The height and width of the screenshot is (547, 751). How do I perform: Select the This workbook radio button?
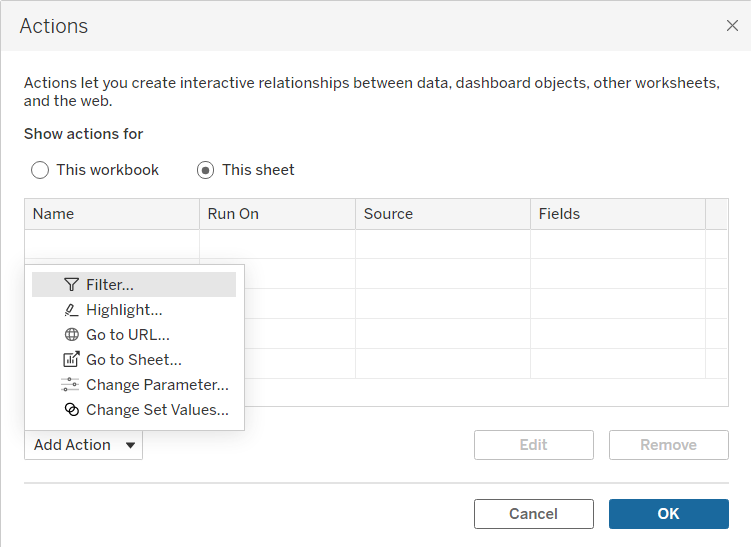pyautogui.click(x=40, y=170)
